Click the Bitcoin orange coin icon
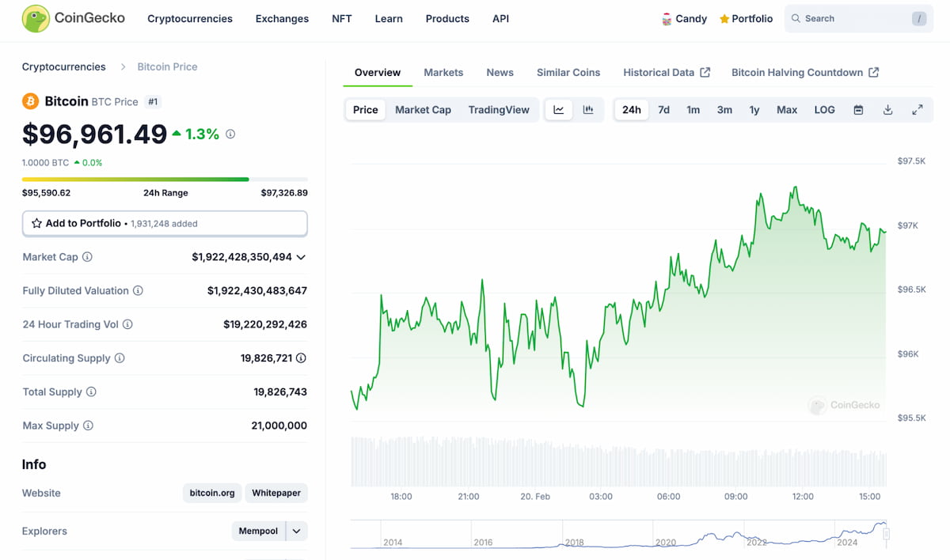 (x=31, y=101)
